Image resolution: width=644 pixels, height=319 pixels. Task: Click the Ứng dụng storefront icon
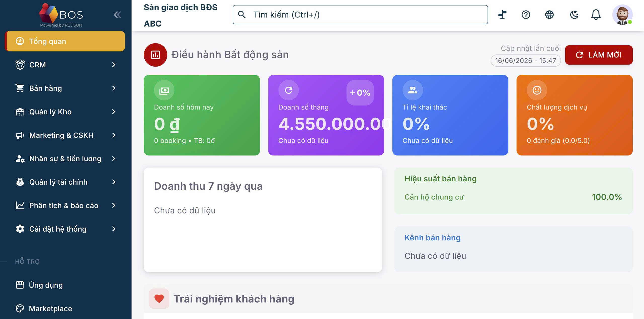point(20,285)
